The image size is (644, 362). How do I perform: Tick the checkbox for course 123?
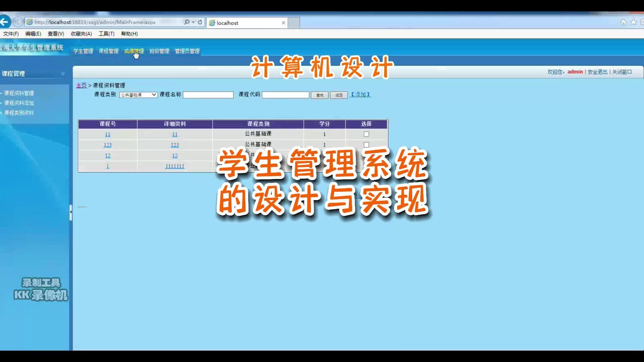coord(366,145)
